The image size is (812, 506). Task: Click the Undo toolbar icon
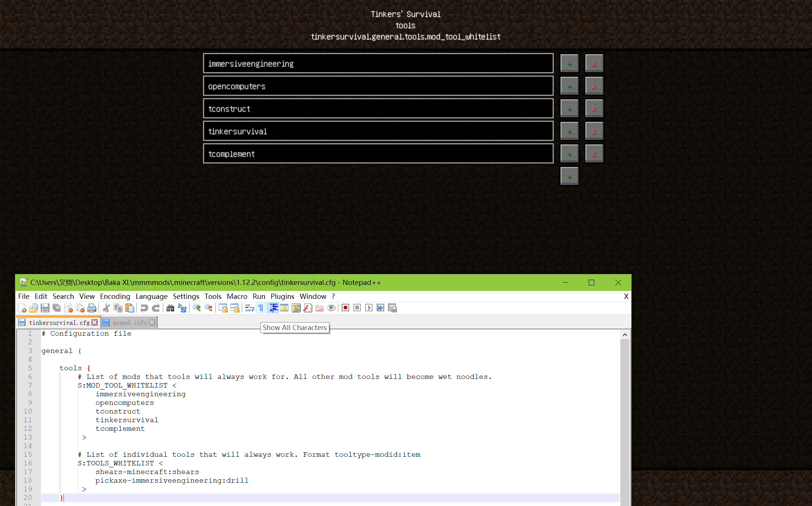click(144, 308)
